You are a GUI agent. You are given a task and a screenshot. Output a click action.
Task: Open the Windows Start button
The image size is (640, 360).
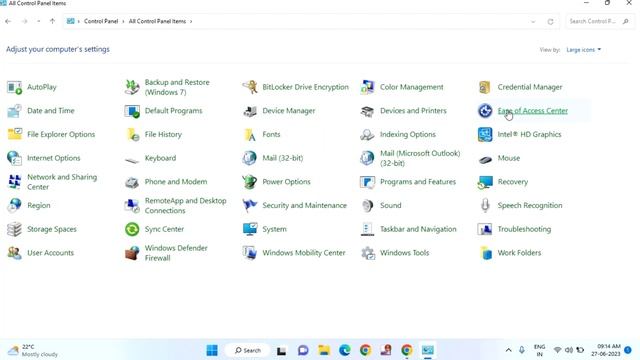212,350
